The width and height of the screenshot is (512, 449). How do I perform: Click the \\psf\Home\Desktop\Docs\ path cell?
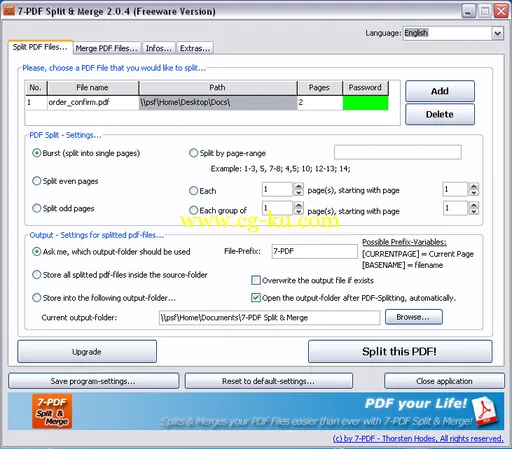click(x=218, y=103)
